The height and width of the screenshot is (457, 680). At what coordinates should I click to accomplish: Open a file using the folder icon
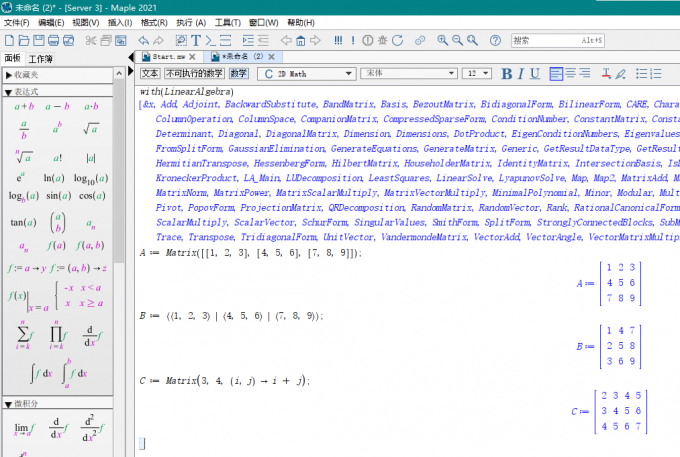pyautogui.click(x=24, y=40)
